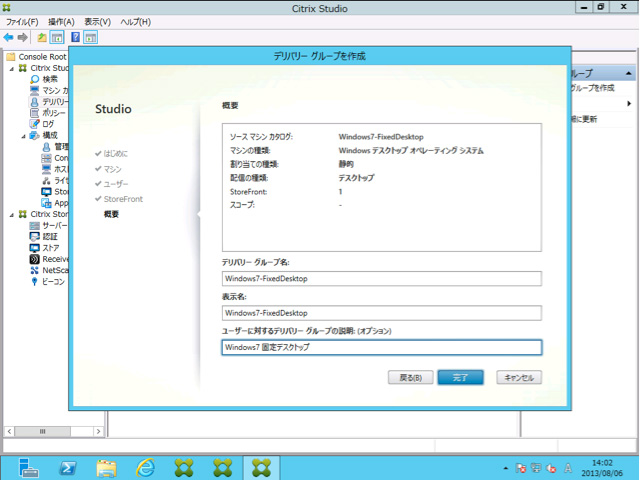Collapse the Citrix Studio tree node
This screenshot has width=640, height=480.
pyautogui.click(x=12, y=69)
